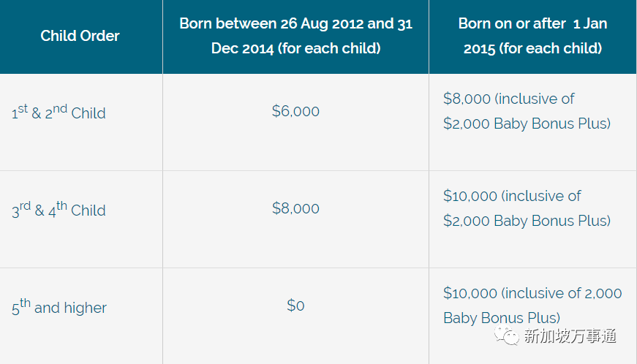This screenshot has height=364, width=637.
Task: Click '$2,000 Baby Bonus Plus' in first row
Action: pos(527,124)
